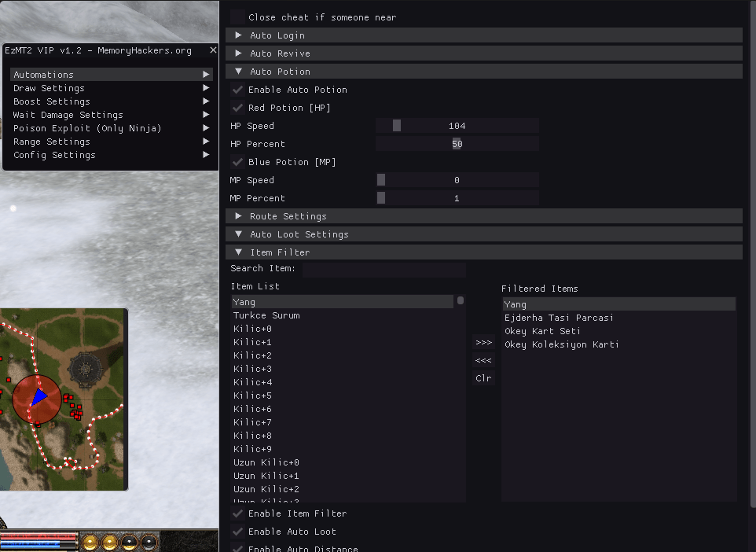Open Range Settings submenu
The width and height of the screenshot is (756, 552).
pos(112,142)
